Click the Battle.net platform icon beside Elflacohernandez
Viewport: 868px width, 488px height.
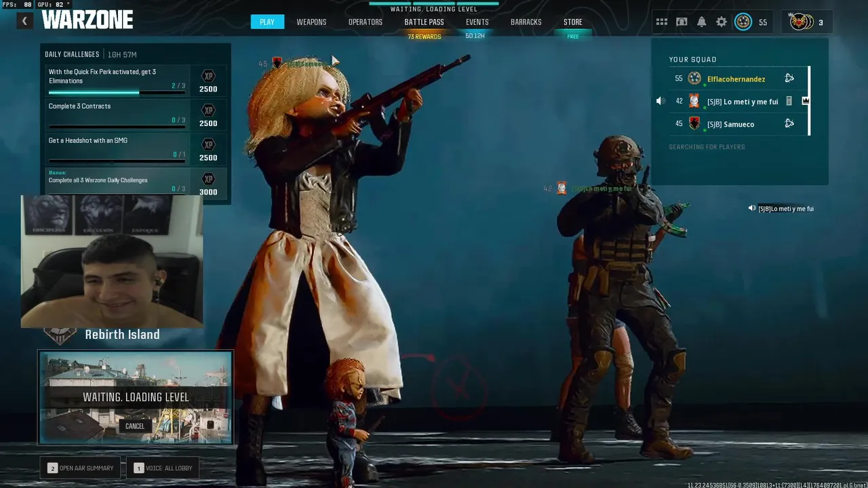789,79
